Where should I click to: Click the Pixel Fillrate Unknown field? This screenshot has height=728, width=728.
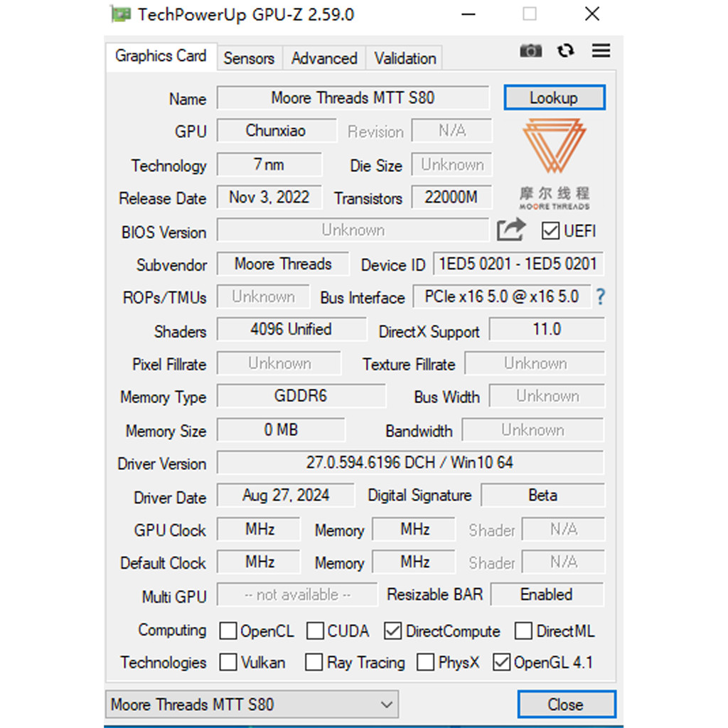click(279, 363)
